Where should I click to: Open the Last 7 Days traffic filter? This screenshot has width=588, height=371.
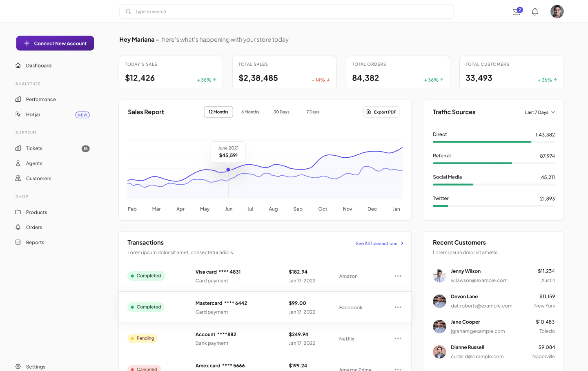click(x=540, y=112)
